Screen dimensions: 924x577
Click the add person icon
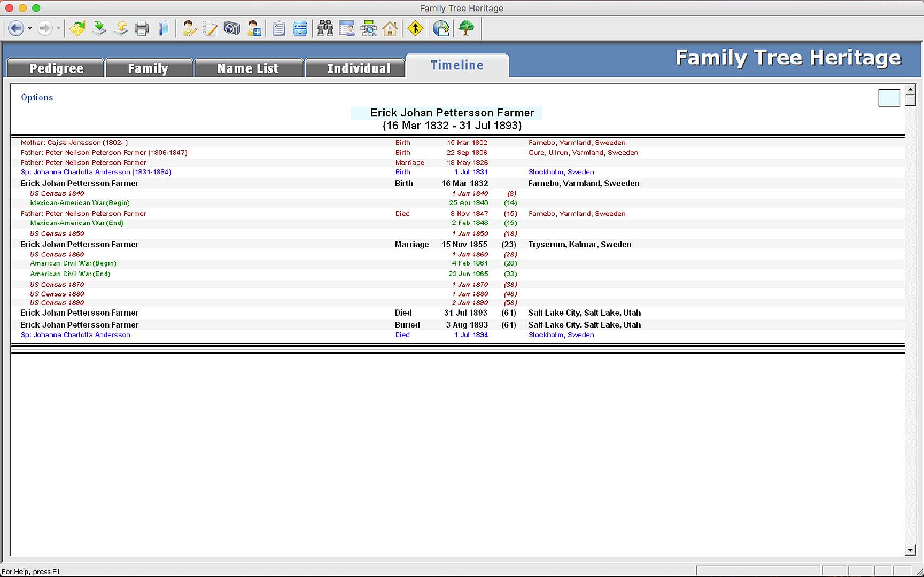[x=254, y=28]
